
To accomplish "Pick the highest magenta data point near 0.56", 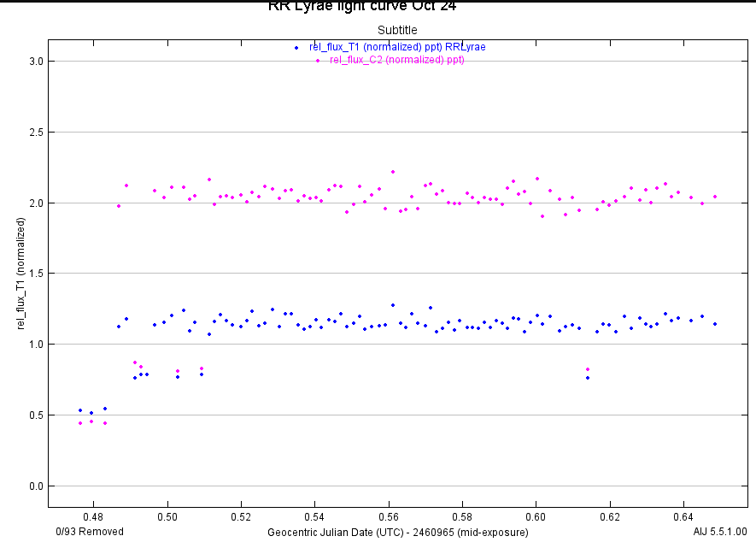I will (393, 172).
